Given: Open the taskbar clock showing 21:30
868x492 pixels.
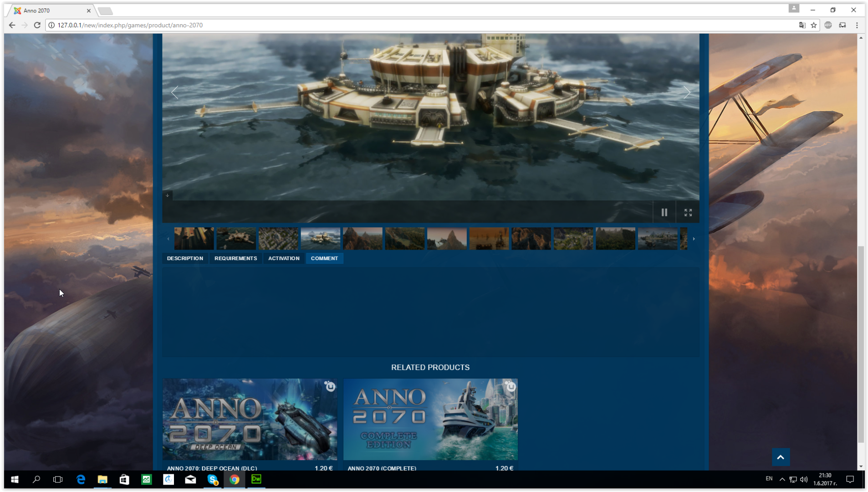Looking at the screenshot, I should pos(825,479).
